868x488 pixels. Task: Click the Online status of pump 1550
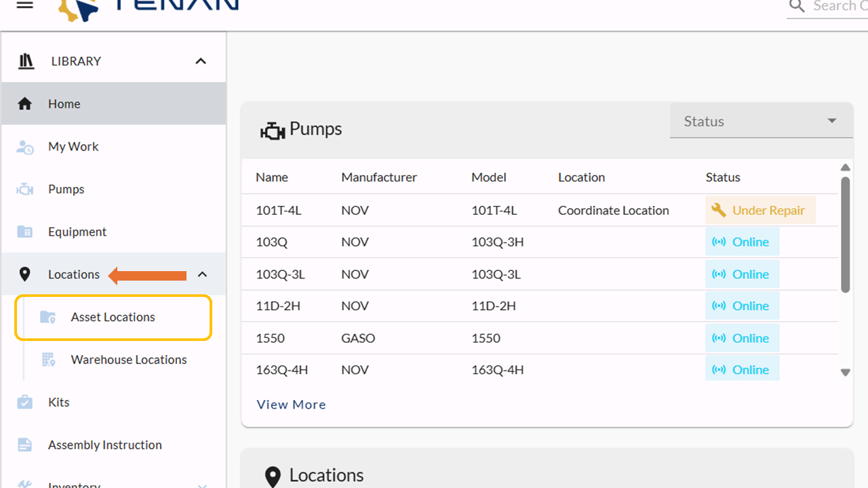pos(742,338)
